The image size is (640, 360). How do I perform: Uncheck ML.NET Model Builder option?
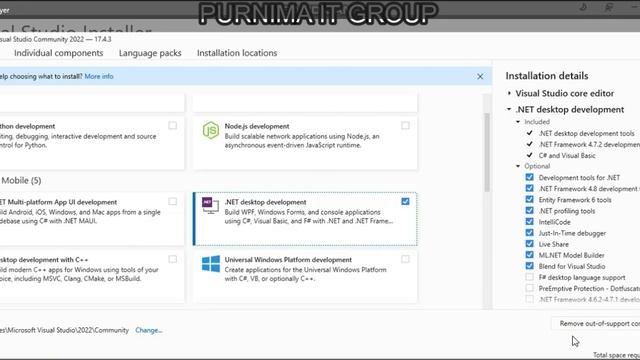tap(529, 255)
